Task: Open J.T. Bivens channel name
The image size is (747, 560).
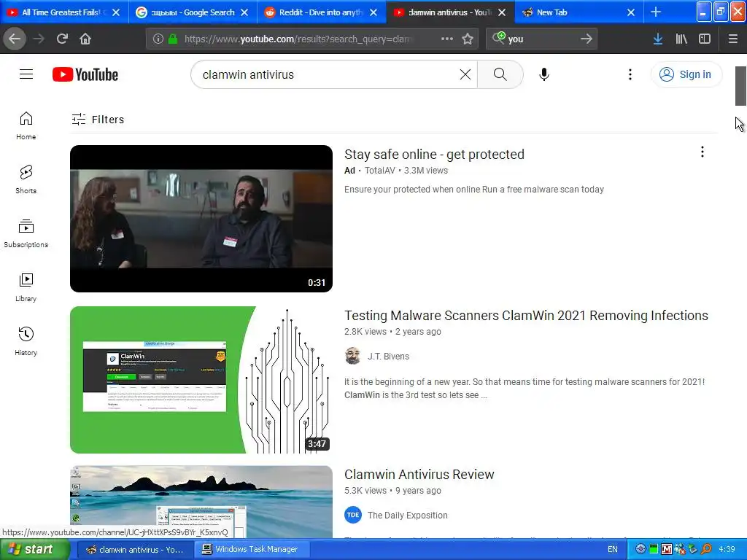Action: [388, 356]
